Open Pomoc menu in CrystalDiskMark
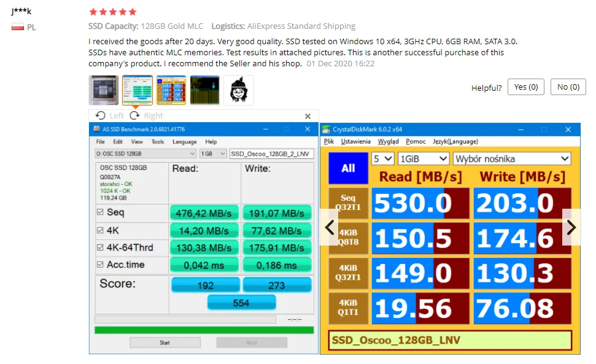The image size is (596, 364). tap(416, 141)
